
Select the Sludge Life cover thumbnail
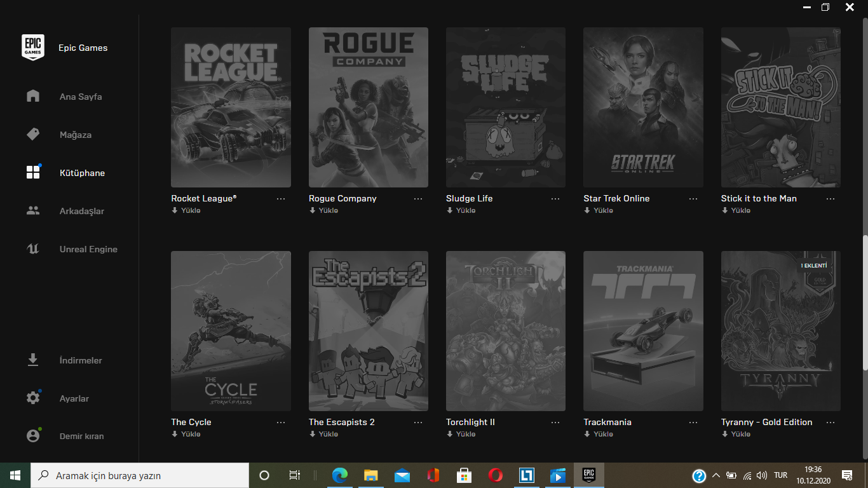pyautogui.click(x=506, y=107)
